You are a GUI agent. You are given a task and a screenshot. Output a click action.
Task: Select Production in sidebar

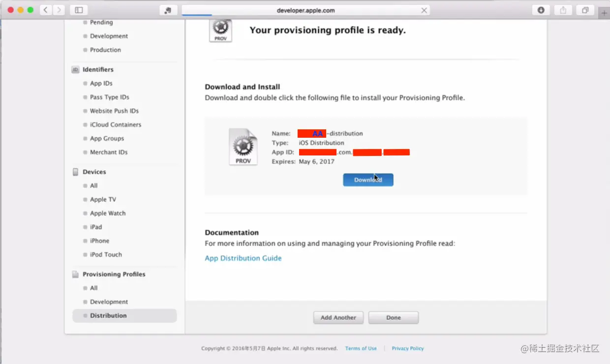(x=105, y=50)
